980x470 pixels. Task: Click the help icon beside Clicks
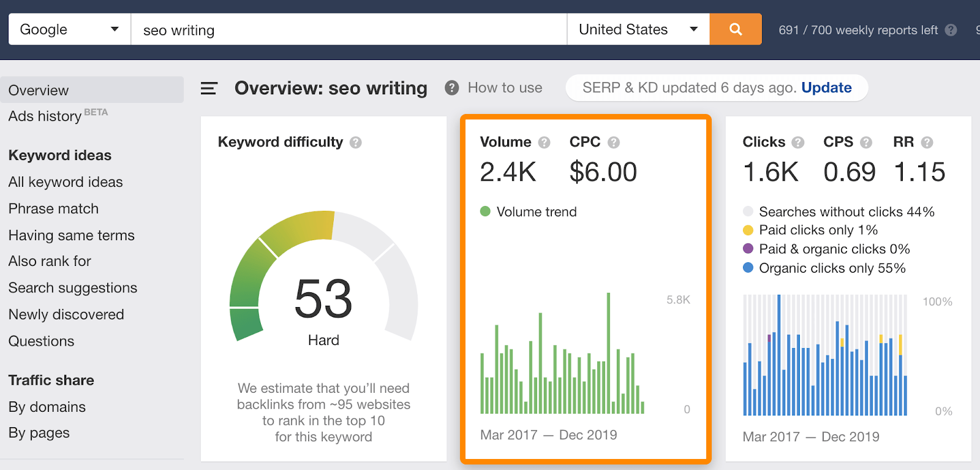[x=797, y=143]
